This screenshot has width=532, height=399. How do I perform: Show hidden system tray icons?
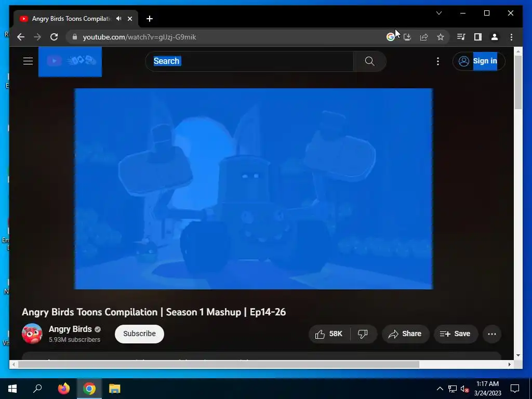(x=440, y=389)
